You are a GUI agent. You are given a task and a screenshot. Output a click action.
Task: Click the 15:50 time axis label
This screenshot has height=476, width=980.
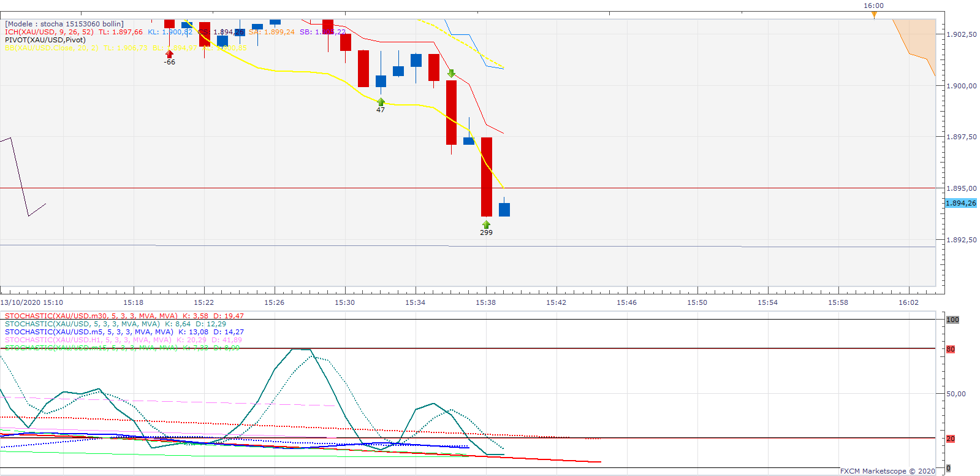[x=697, y=302]
